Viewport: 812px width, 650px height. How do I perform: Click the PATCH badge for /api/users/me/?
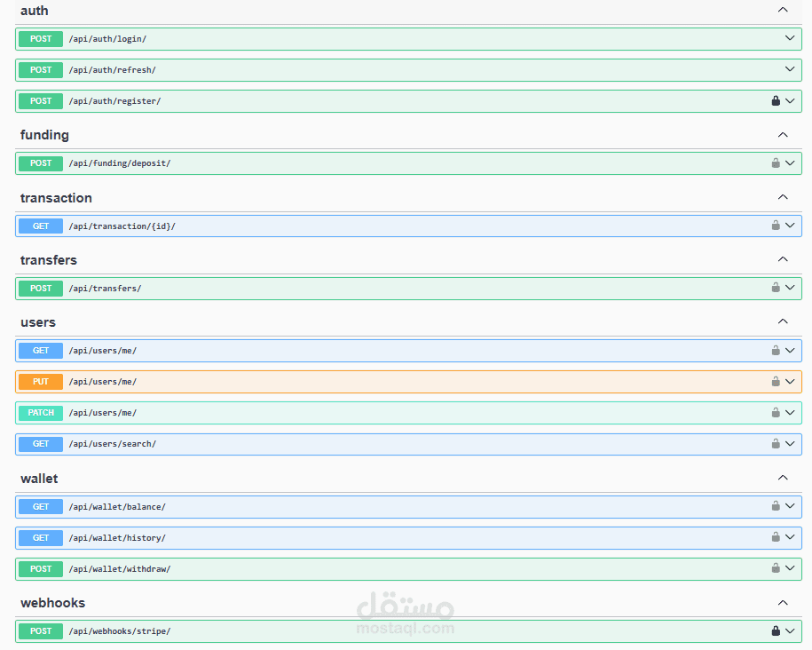point(41,413)
